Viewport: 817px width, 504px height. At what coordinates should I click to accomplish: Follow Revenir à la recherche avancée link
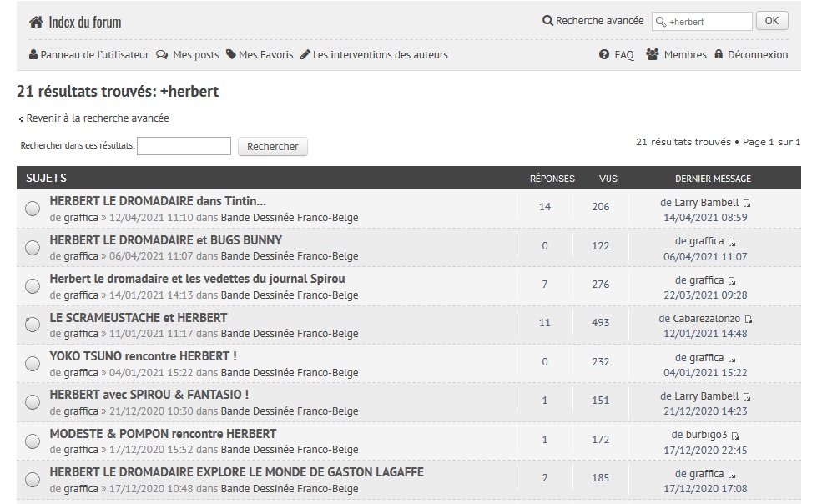tap(97, 118)
